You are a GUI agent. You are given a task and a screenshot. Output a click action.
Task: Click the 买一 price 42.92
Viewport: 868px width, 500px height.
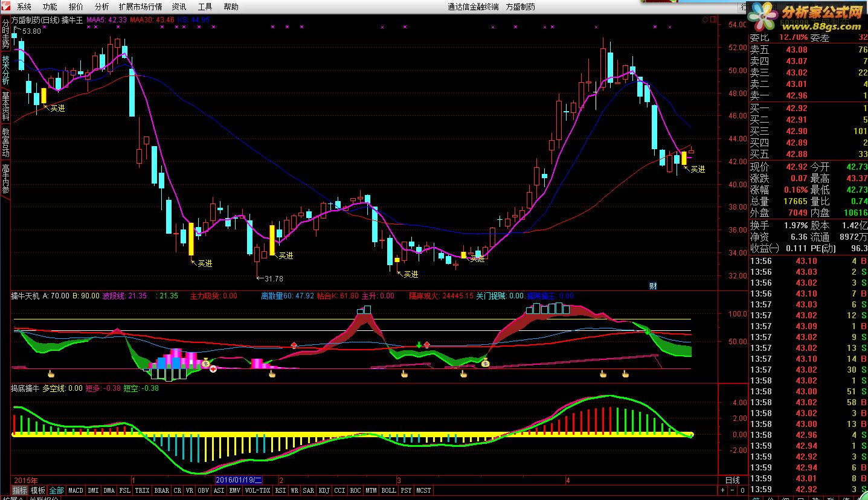click(797, 109)
